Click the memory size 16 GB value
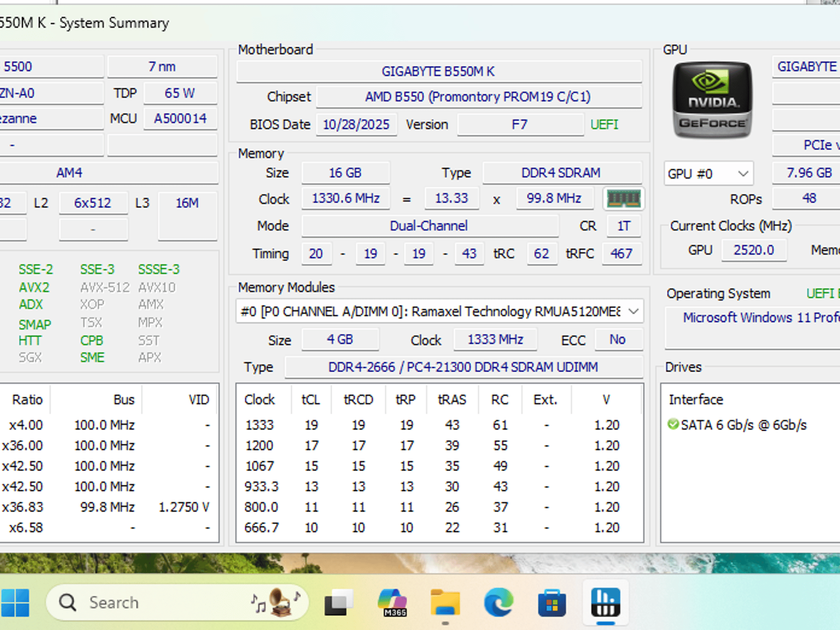 click(345, 173)
